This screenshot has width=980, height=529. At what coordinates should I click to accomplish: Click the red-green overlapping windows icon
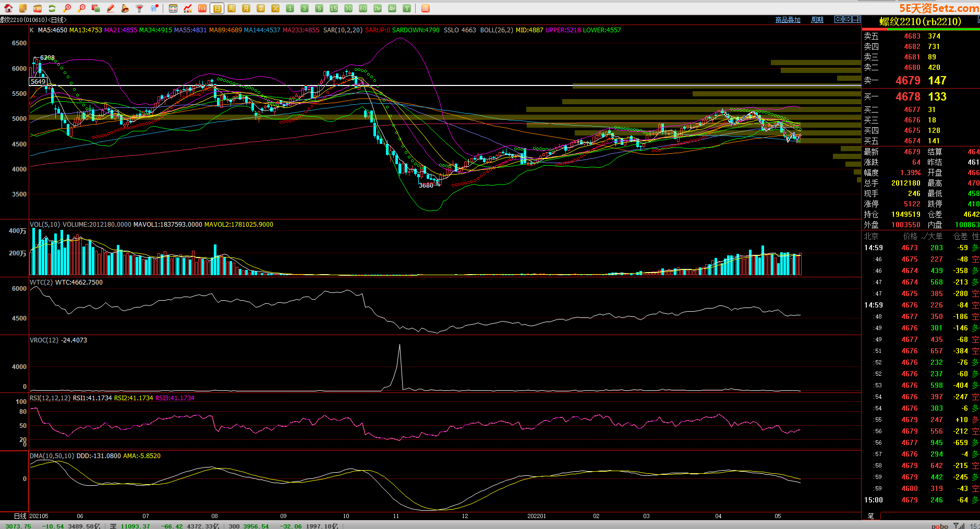pos(96,8)
